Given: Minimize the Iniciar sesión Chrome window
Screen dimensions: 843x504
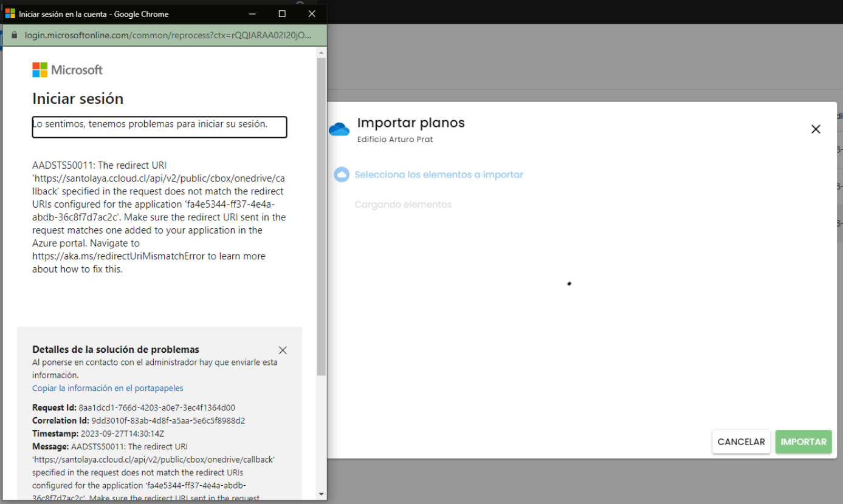Looking at the screenshot, I should [x=253, y=14].
